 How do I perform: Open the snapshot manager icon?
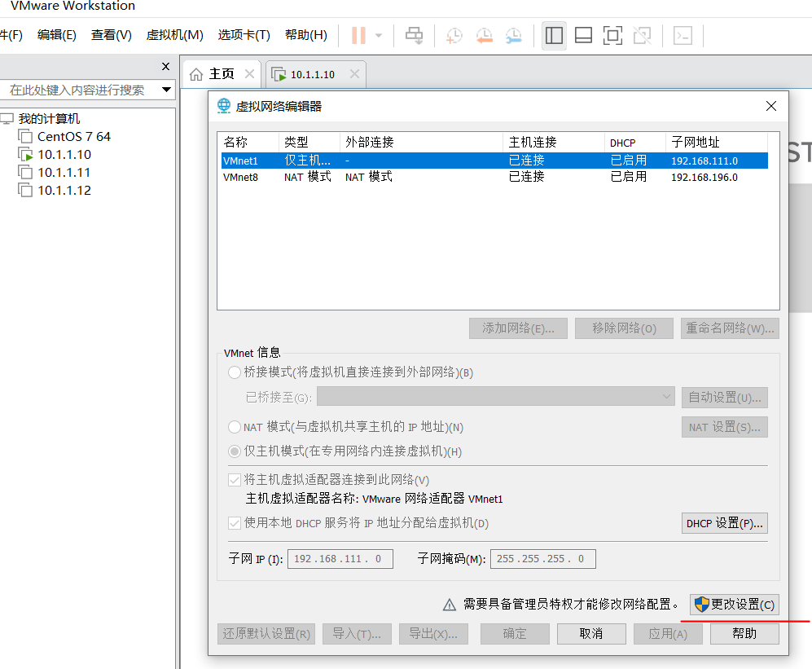[x=514, y=36]
